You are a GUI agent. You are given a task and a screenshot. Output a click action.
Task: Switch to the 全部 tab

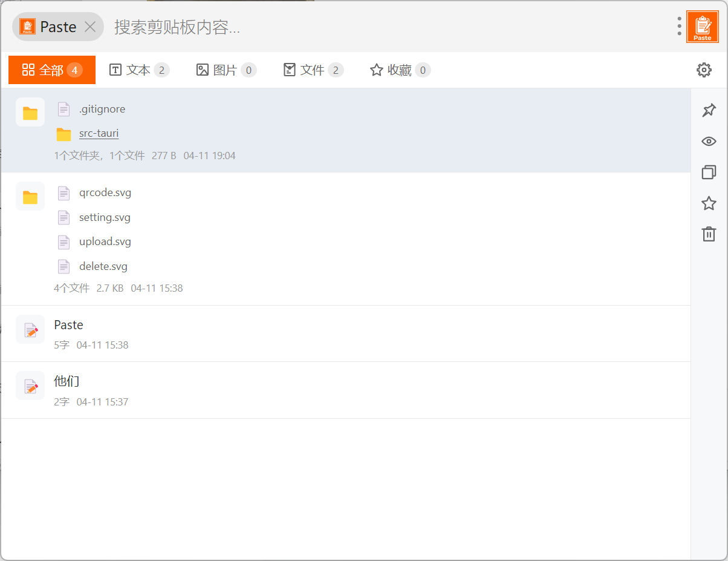(x=52, y=70)
